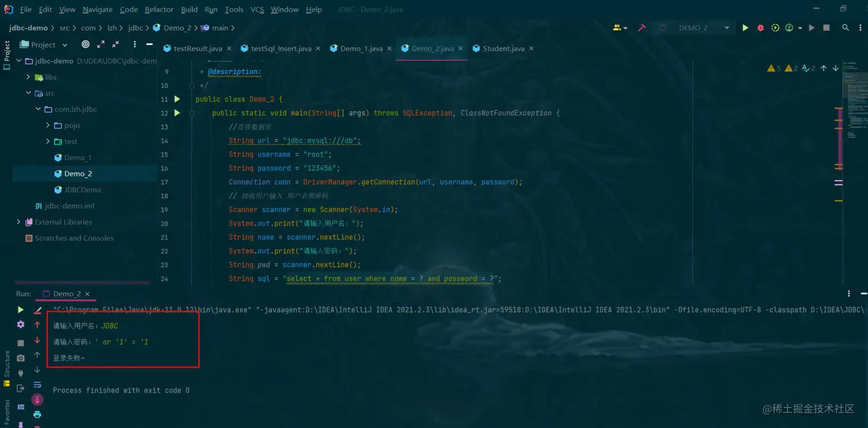The height and width of the screenshot is (428, 868).
Task: Jump down the stack trace red arrow
Action: (37, 340)
